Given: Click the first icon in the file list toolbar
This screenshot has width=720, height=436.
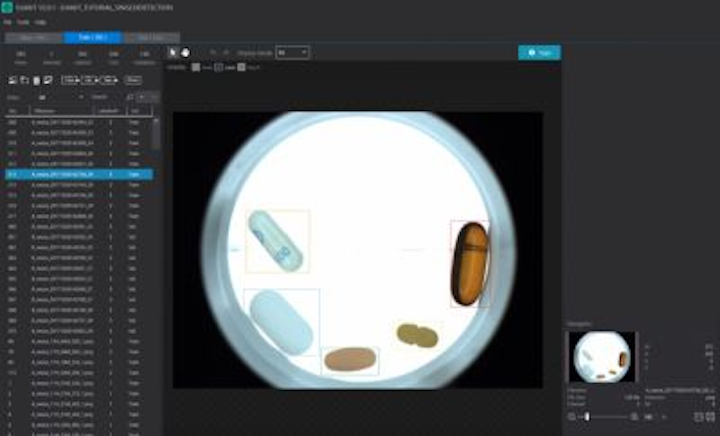Looking at the screenshot, I should pyautogui.click(x=12, y=80).
